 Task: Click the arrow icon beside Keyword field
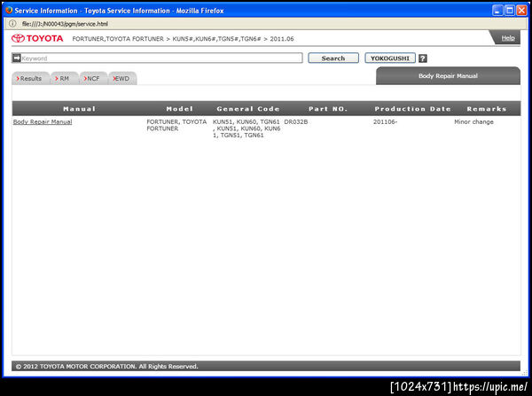coord(16,58)
